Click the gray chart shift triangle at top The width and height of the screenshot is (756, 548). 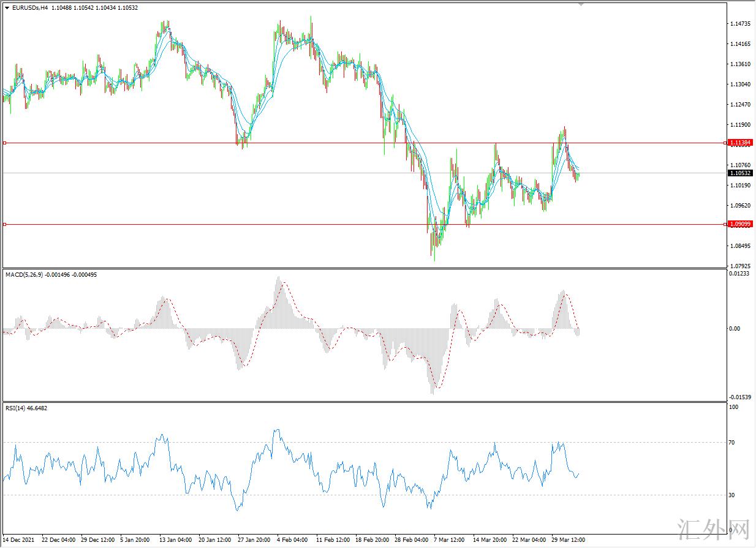click(x=581, y=4)
